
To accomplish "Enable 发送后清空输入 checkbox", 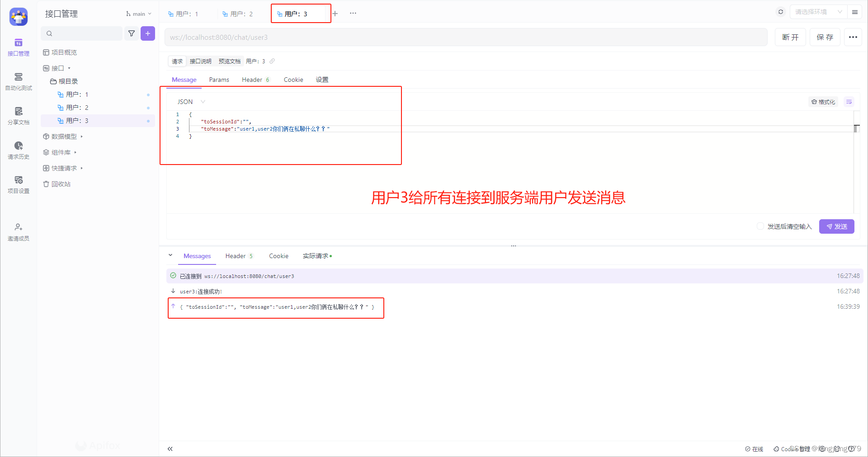I will tap(760, 226).
